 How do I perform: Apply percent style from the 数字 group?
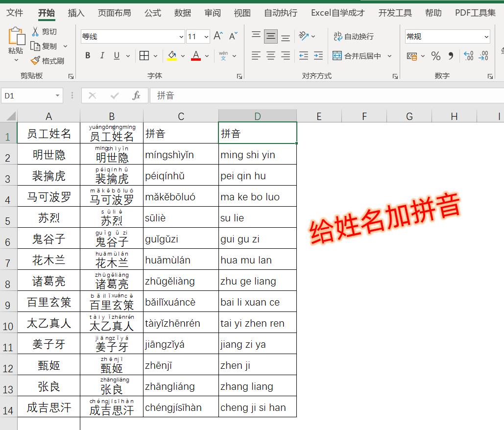pyautogui.click(x=435, y=56)
